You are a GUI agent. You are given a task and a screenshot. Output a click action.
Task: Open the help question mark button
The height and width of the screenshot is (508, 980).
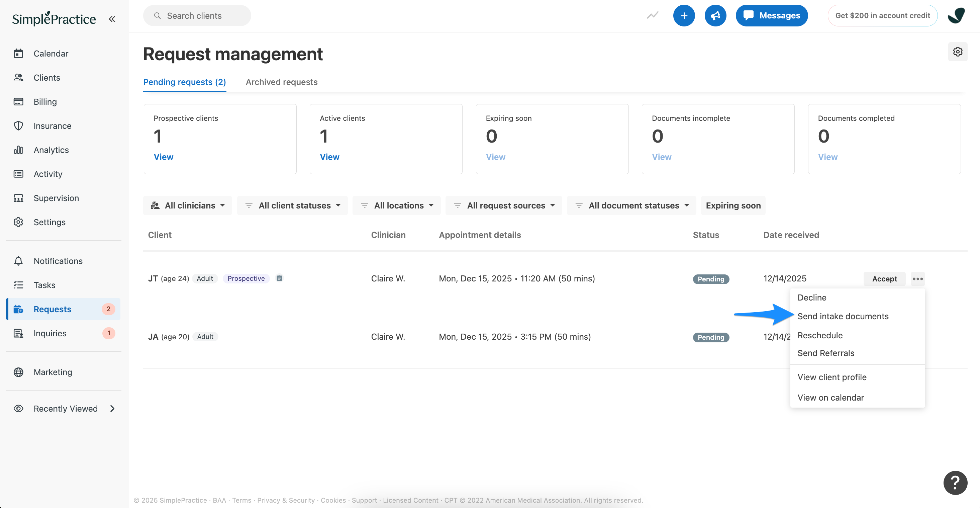click(x=955, y=483)
